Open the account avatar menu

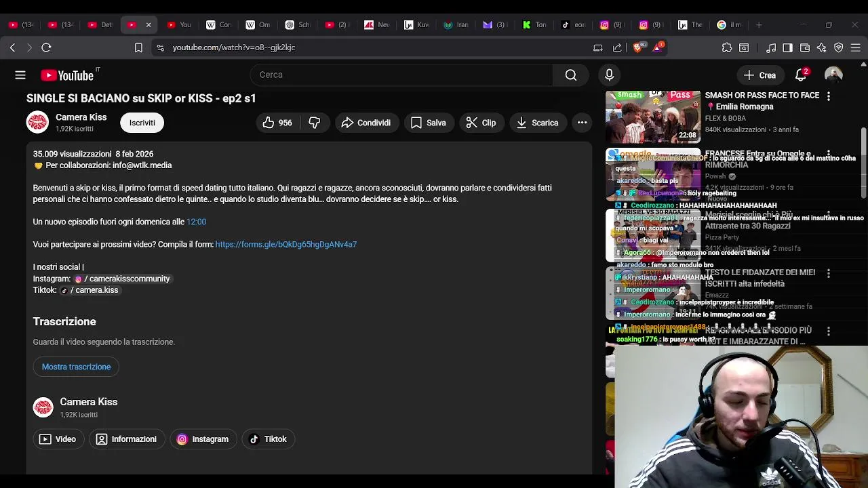pos(833,75)
